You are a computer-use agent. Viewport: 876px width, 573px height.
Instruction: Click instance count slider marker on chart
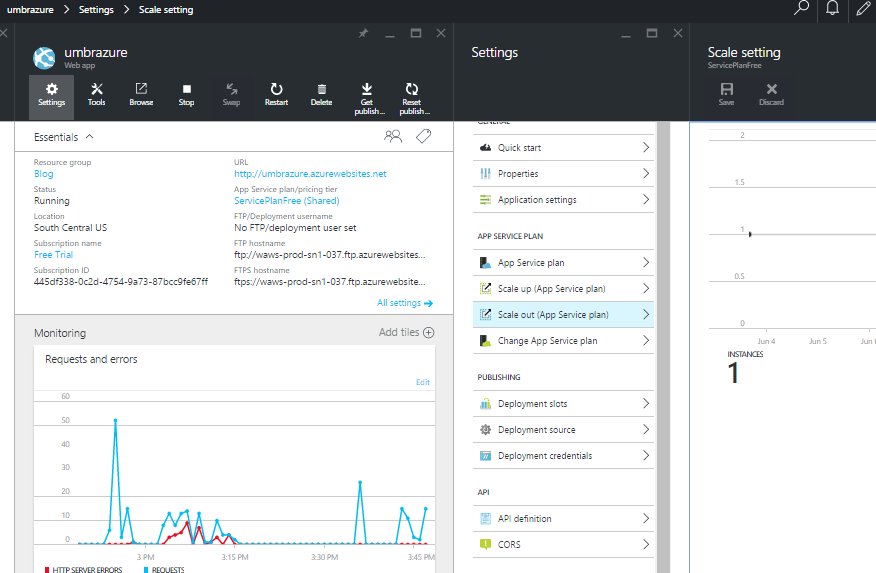tap(750, 234)
